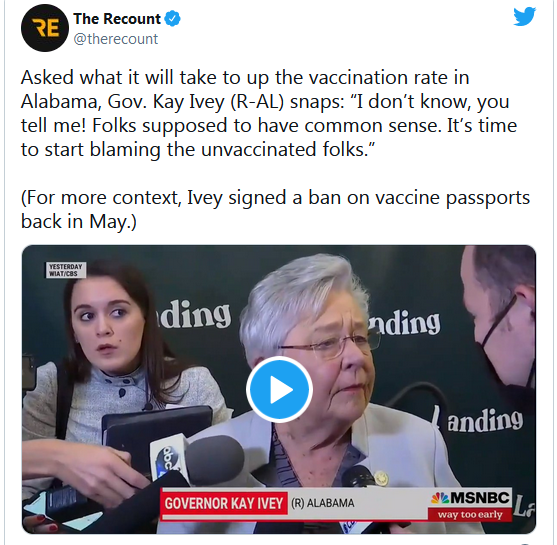Select the tweet's opening paragraph about vaccination rate

(x=269, y=113)
